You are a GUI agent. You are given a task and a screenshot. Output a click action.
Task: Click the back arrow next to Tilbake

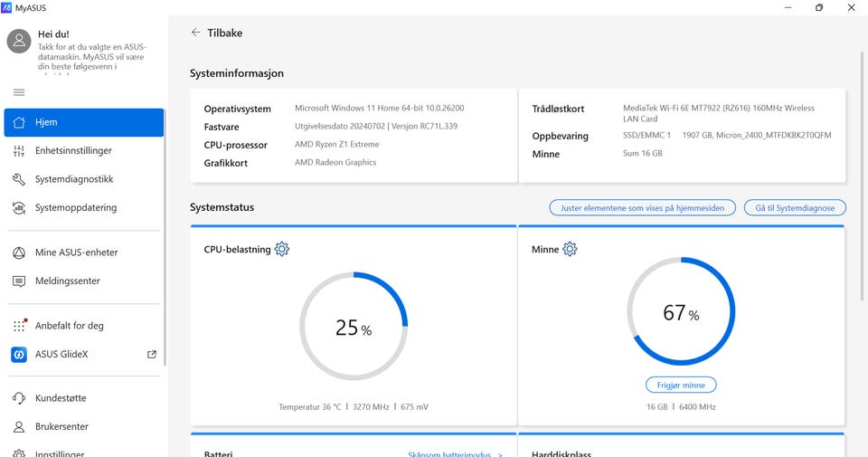[195, 33]
